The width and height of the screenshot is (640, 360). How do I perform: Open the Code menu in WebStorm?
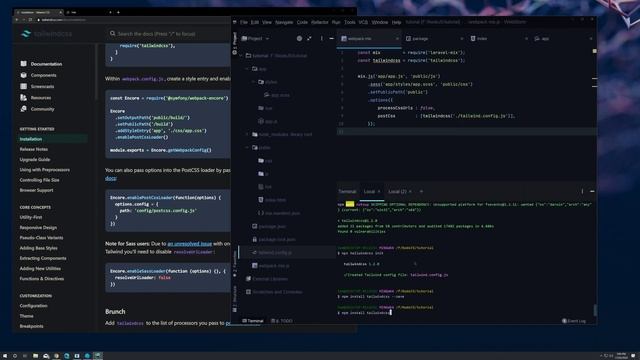302,22
